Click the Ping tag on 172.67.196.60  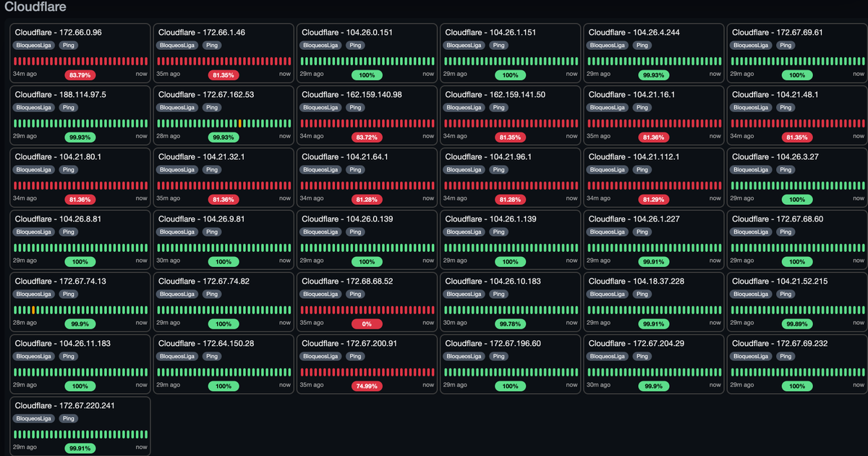pyautogui.click(x=498, y=356)
